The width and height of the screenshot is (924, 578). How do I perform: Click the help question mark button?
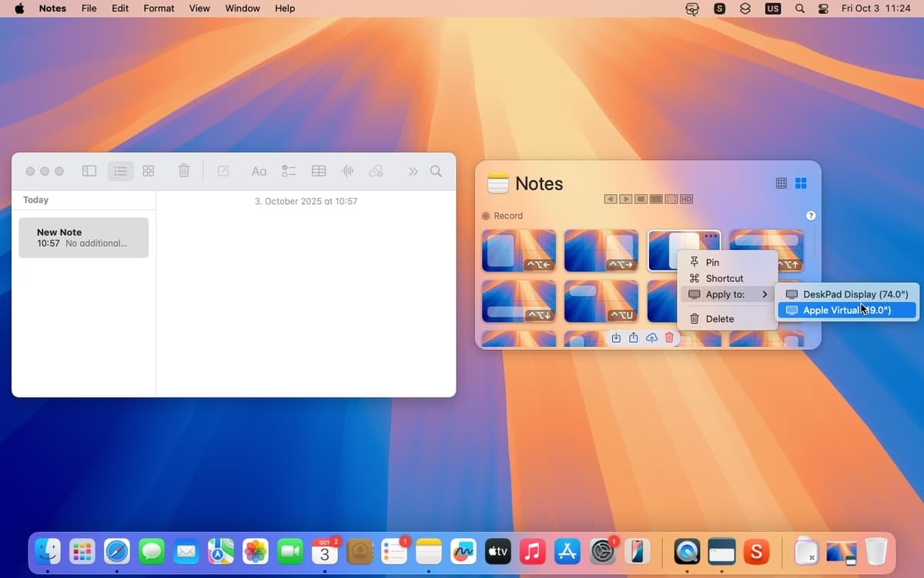(x=810, y=216)
